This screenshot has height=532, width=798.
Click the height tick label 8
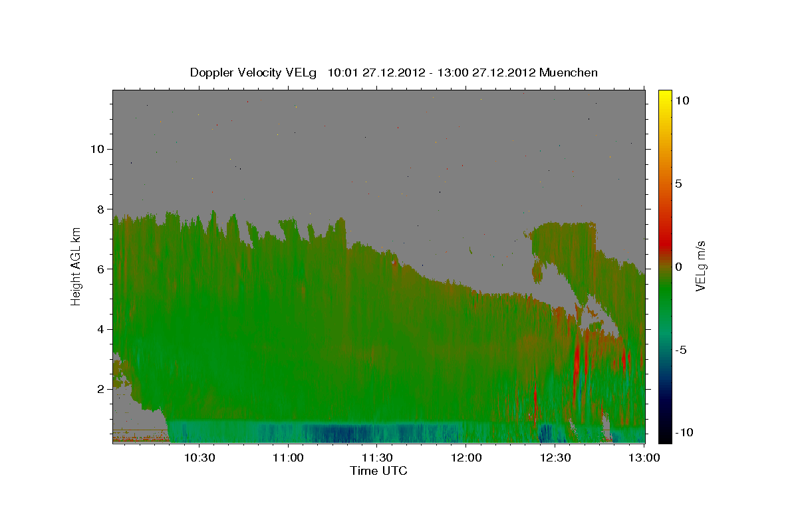(x=102, y=209)
